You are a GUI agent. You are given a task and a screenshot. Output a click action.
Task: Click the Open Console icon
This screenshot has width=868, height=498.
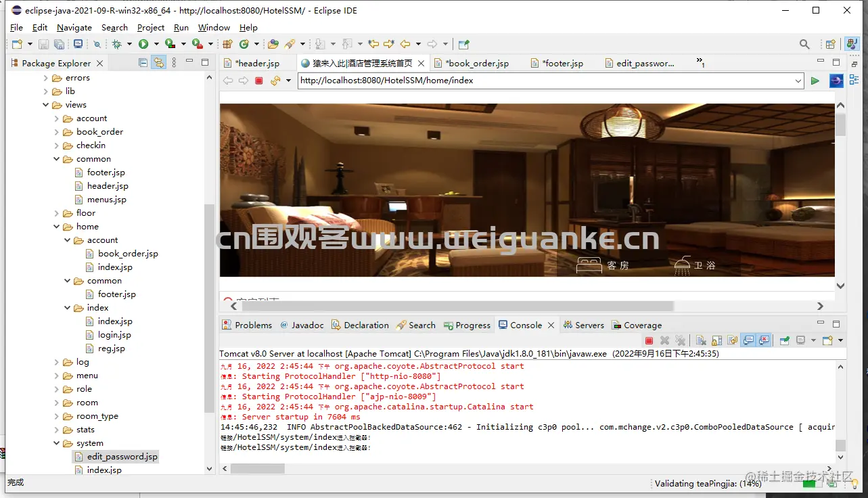point(827,340)
